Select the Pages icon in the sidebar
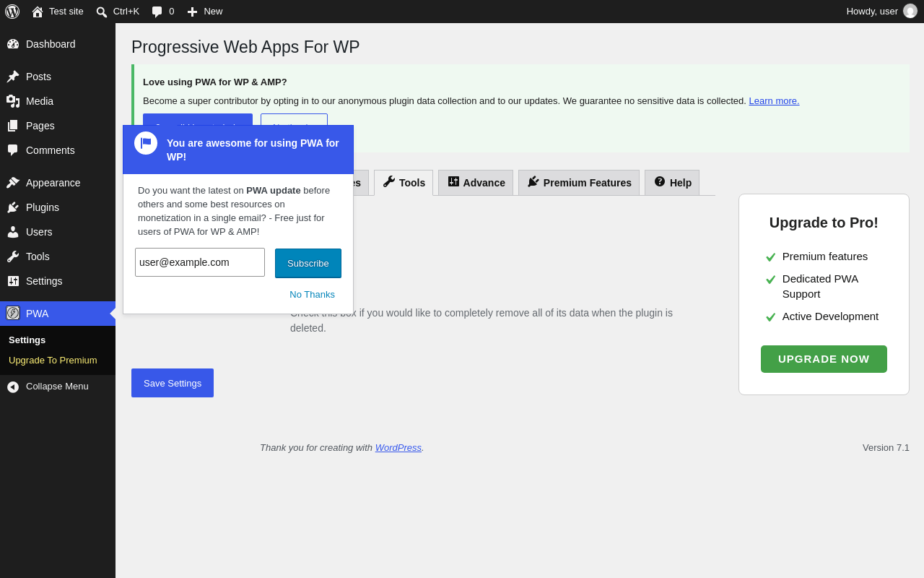The height and width of the screenshot is (578, 924). [13, 126]
